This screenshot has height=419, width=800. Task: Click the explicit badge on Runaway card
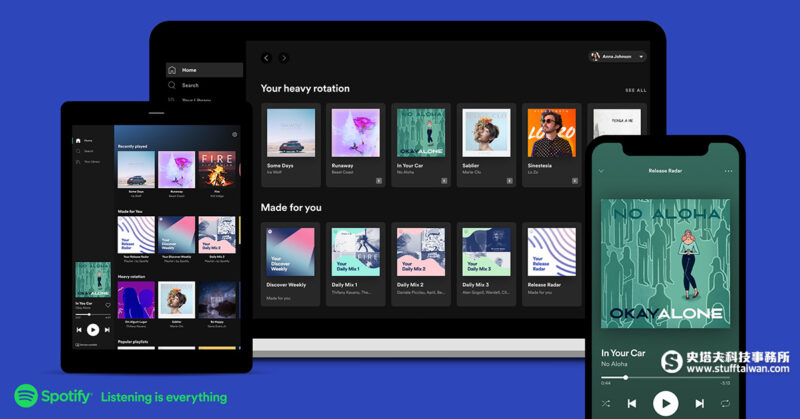[379, 181]
